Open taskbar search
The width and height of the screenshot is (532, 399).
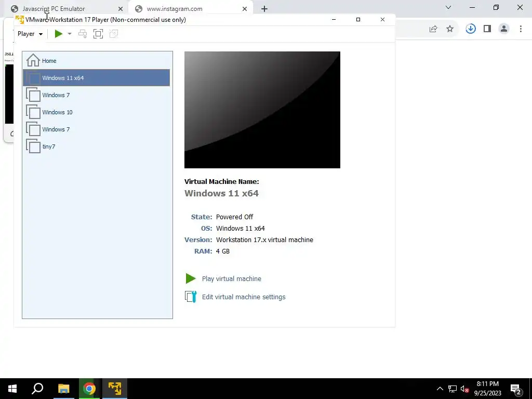click(37, 389)
